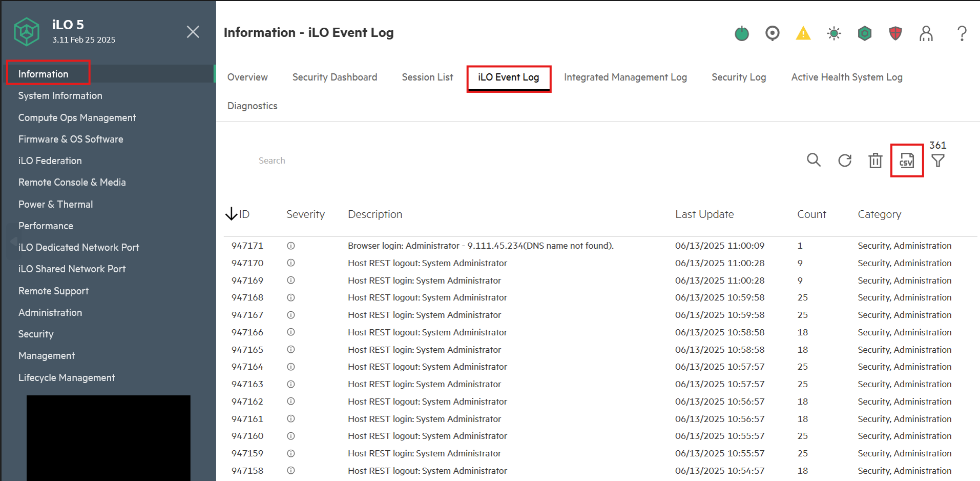Open Power & Thermal in sidebar
The width and height of the screenshot is (980, 481).
pos(55,205)
